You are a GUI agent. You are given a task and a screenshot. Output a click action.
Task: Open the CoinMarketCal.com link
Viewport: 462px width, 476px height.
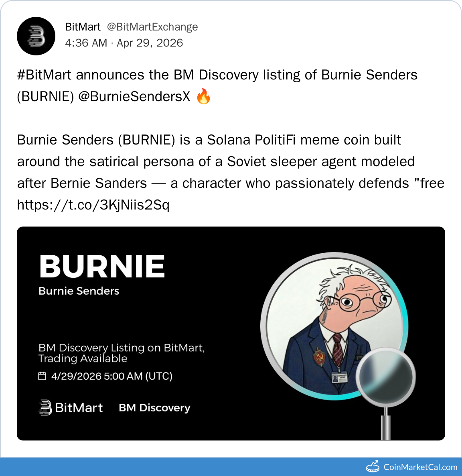420,467
